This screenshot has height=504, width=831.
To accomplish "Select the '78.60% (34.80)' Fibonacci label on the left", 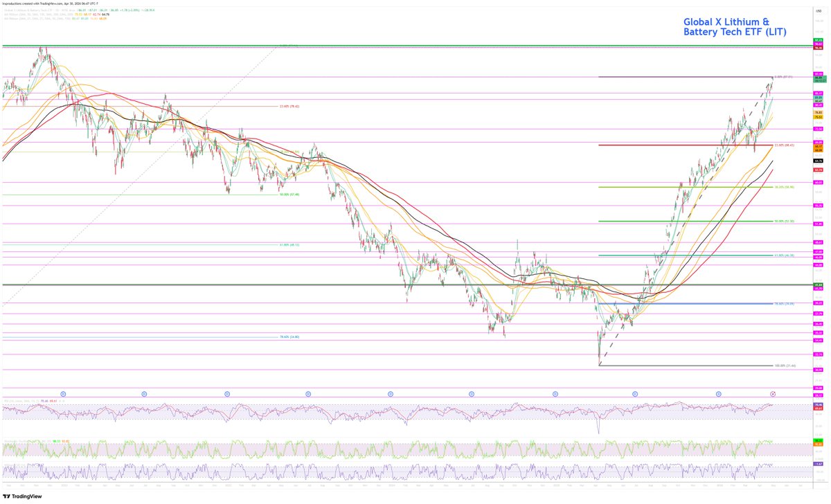I will point(289,336).
